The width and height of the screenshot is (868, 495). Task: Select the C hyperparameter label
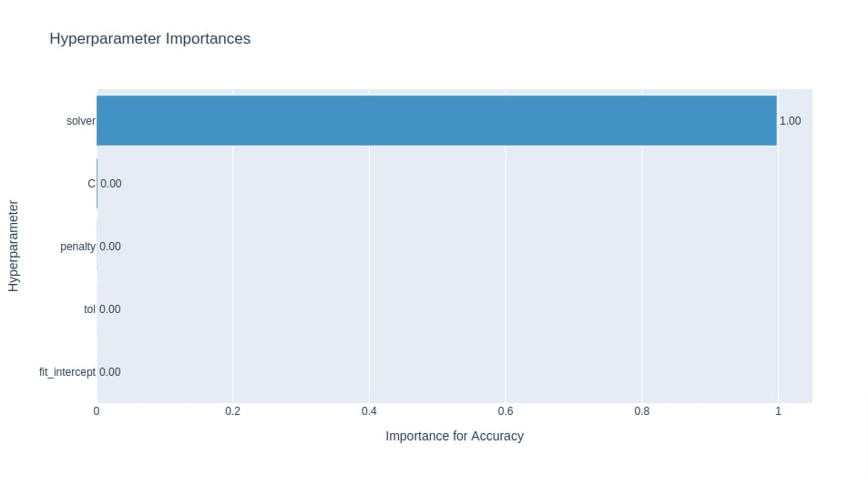tap(91, 184)
